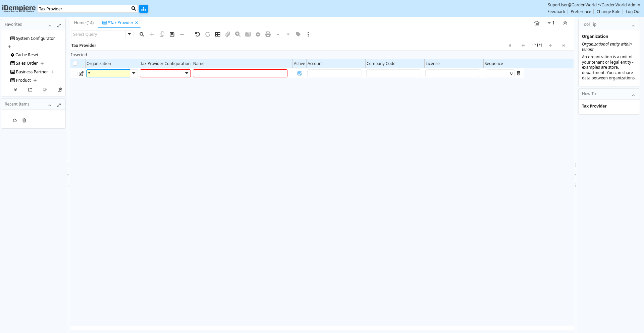Open calculator beside Sequence field
This screenshot has width=644, height=333.
(x=519, y=73)
